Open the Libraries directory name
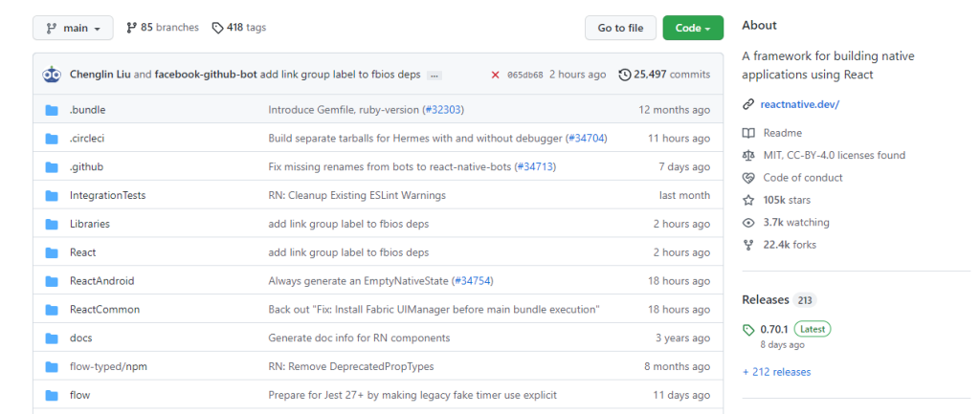Screen dimensions: 980x414 click(90, 224)
